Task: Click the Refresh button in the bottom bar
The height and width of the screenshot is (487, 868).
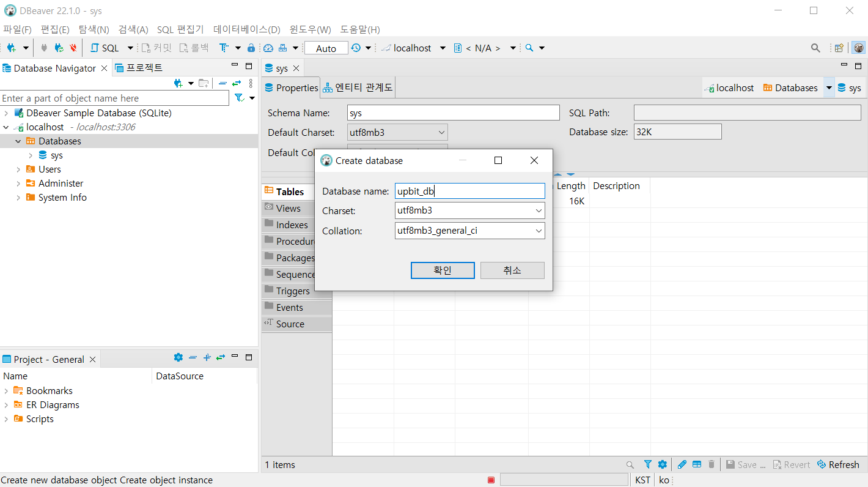Action: point(838,465)
